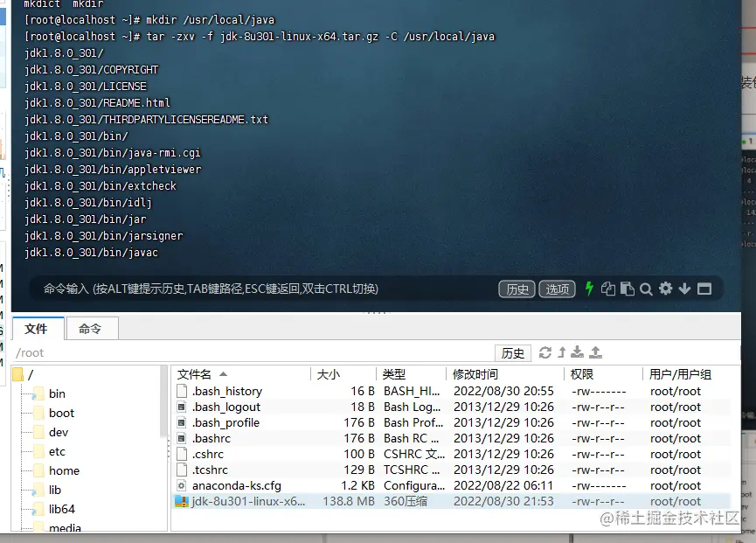Click the scroll-to-bottom down arrow icon
This screenshot has height=543, width=756.
point(684,289)
